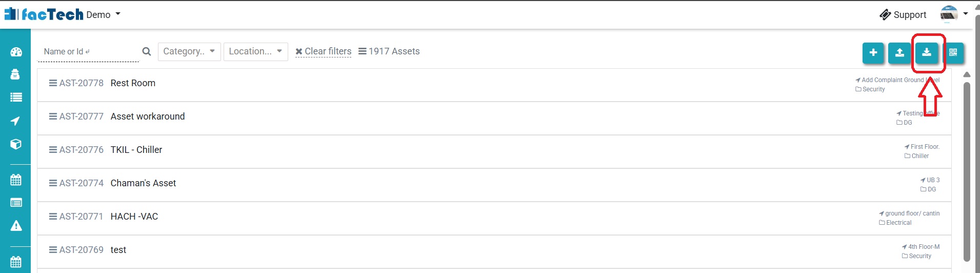This screenshot has height=273, width=980.
Task: Open the Location filter dropdown
Action: click(255, 51)
